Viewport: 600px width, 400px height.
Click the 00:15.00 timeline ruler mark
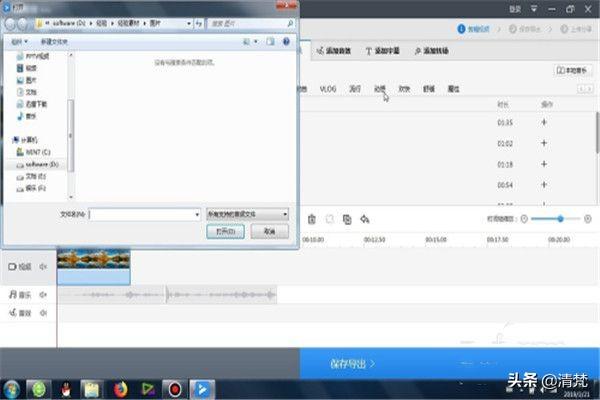point(436,240)
